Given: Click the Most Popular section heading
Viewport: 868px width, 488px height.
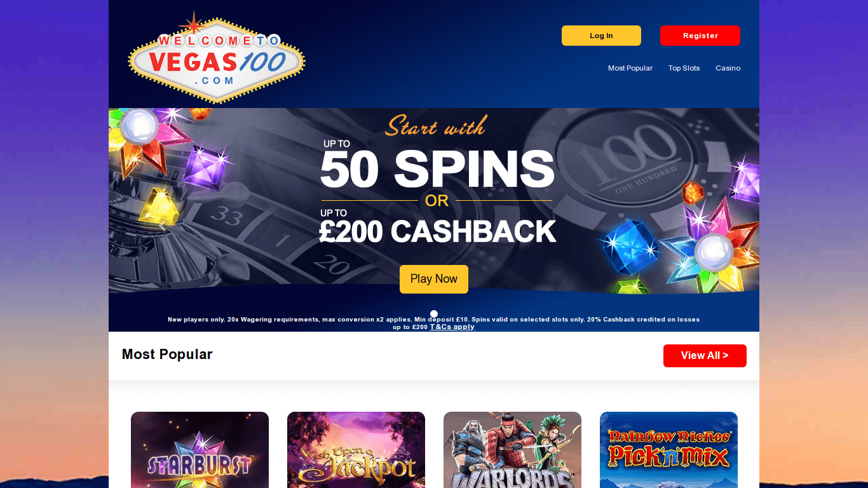Looking at the screenshot, I should coord(167,355).
